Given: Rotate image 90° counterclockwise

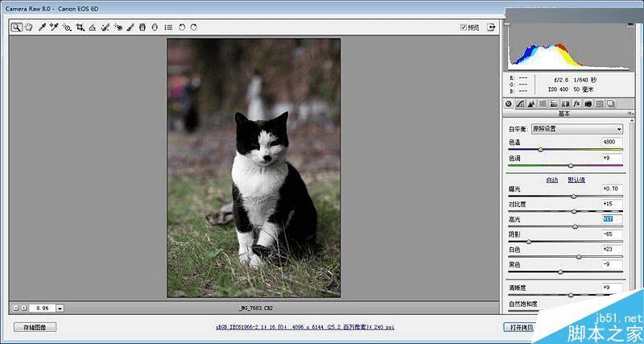Looking at the screenshot, I should pyautogui.click(x=182, y=27).
